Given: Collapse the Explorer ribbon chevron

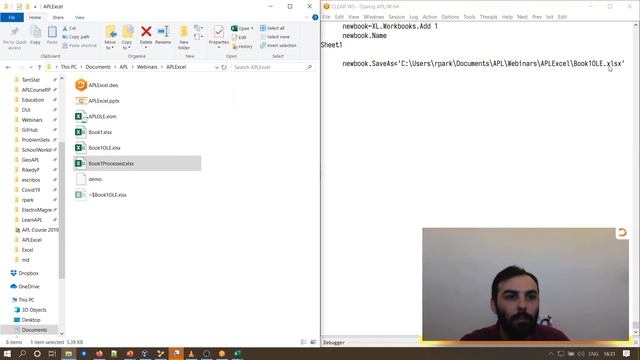Looking at the screenshot, I should coord(307,17).
